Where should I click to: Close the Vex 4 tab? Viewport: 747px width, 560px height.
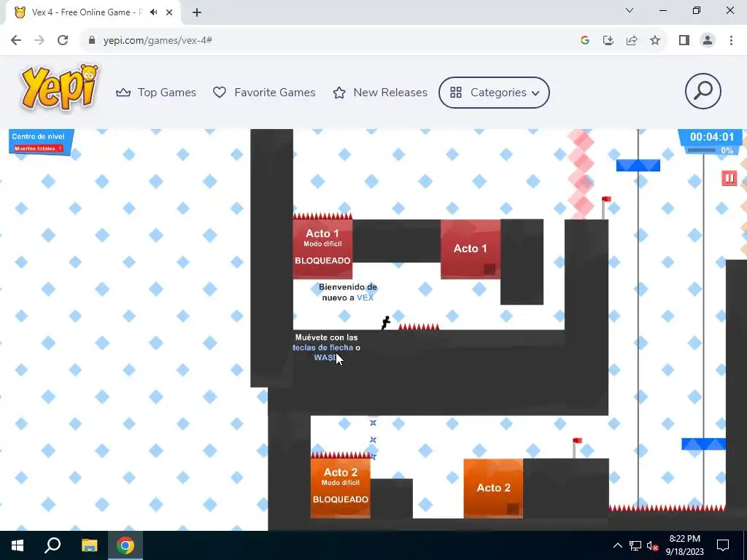[169, 12]
